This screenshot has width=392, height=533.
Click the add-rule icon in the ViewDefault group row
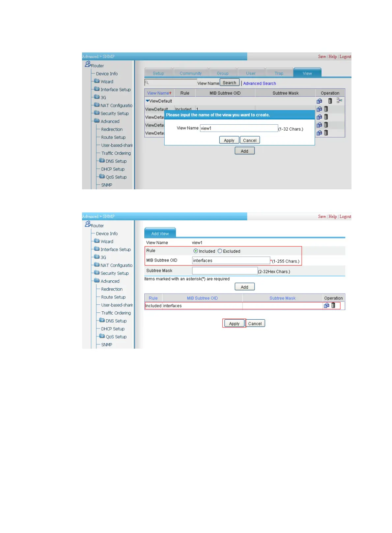pyautogui.click(x=339, y=100)
